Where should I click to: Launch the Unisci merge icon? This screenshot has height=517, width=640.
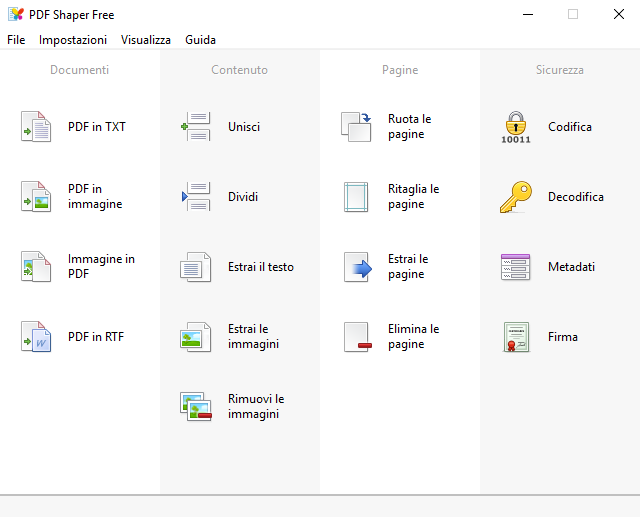coord(196,126)
